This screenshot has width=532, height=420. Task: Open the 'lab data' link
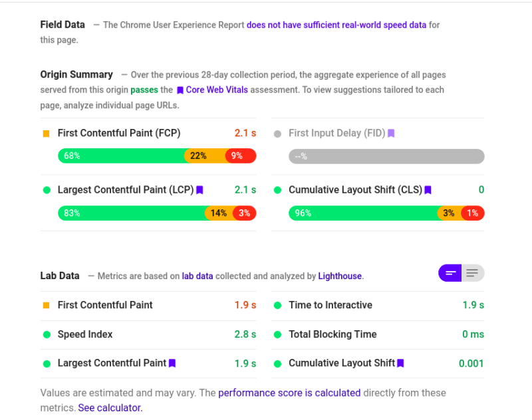(198, 276)
